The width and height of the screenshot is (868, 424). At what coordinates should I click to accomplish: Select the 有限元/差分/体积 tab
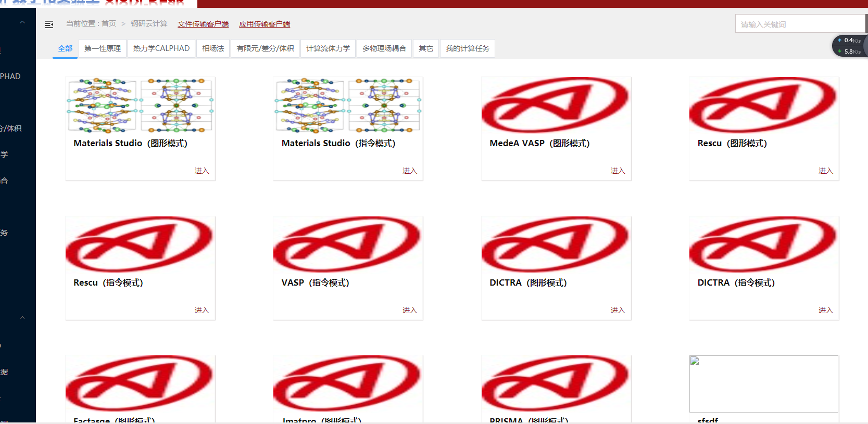click(265, 48)
